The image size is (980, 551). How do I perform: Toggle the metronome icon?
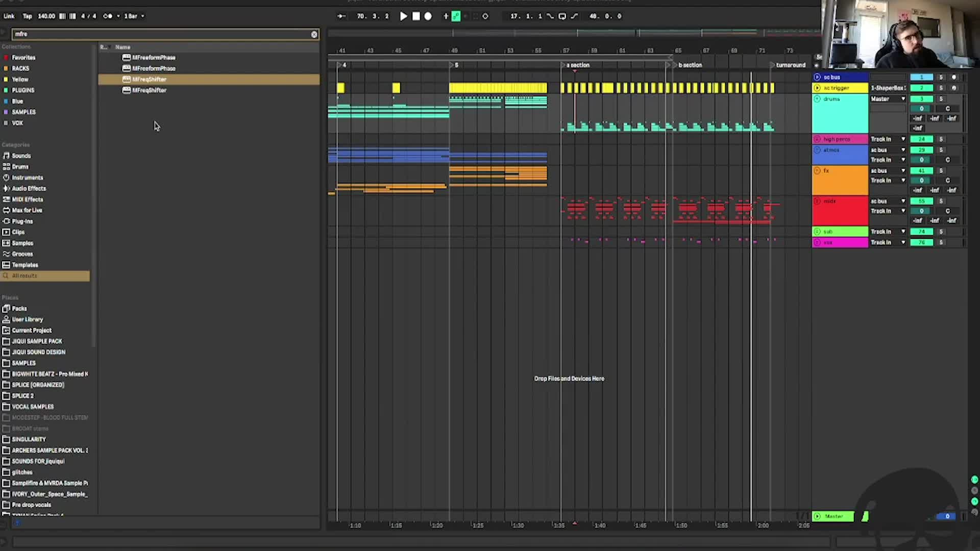pos(108,16)
